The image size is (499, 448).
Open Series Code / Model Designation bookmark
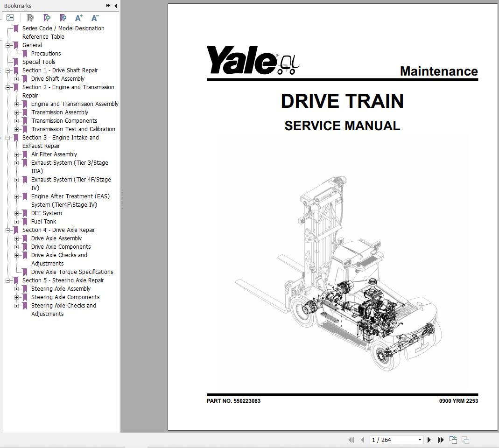(63, 33)
